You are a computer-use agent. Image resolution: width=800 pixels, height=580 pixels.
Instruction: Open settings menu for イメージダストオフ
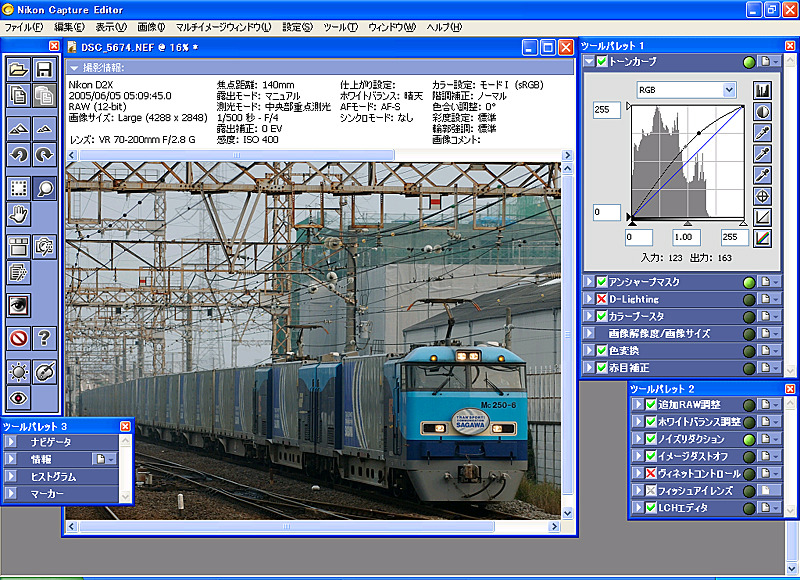pyautogui.click(x=770, y=456)
